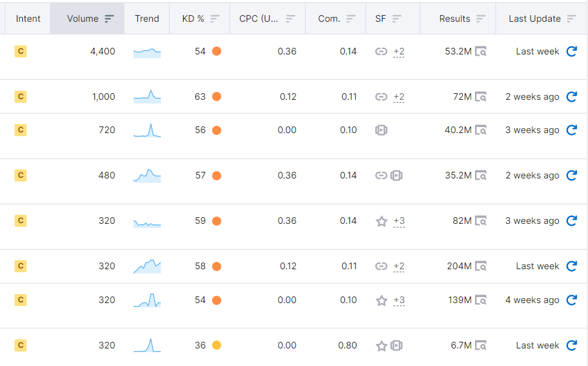Click the trend sparkline for the 1,000-volume keyword
588x366 pixels.
pos(146,96)
